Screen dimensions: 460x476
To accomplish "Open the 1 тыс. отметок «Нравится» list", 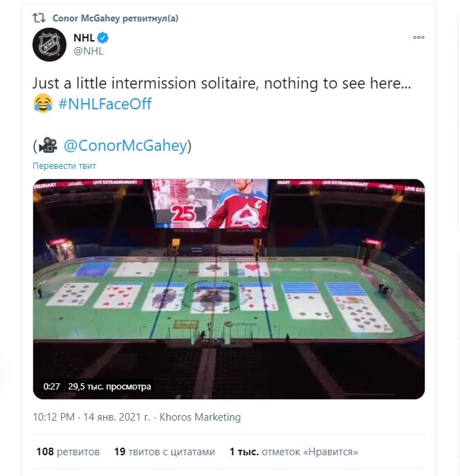I will click(294, 452).
